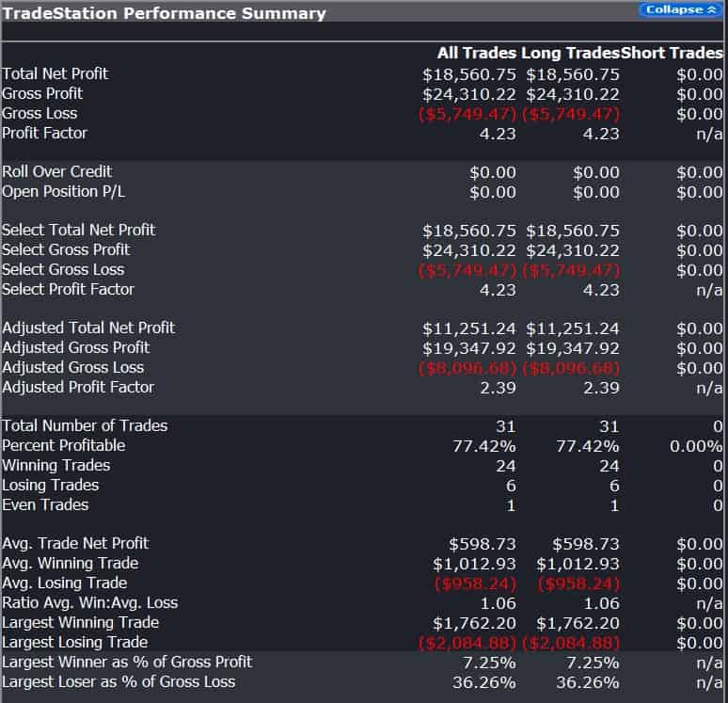Collapse the TradeStation Performance Summary panel
The height and width of the screenshot is (703, 728).
point(681,9)
